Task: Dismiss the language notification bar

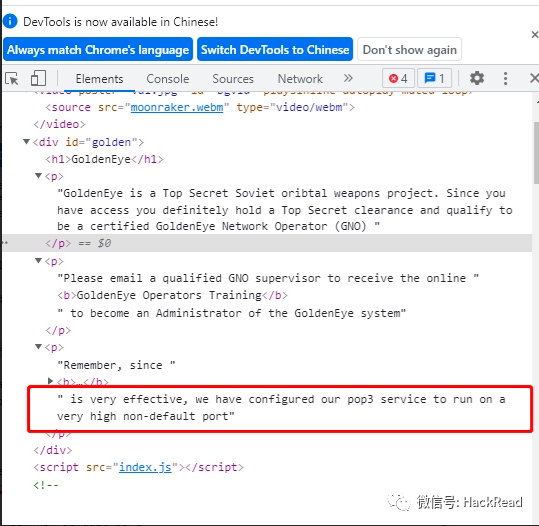Action: point(534,35)
